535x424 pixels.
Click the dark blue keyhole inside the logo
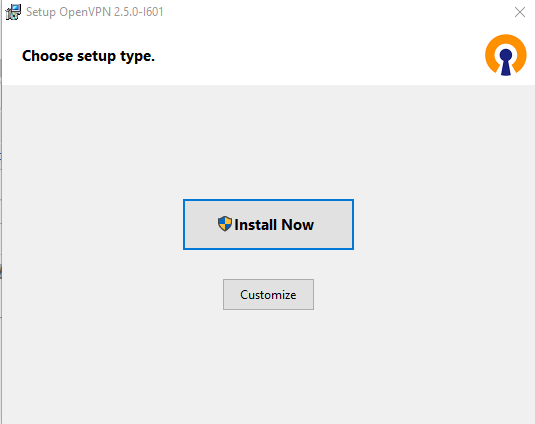506,62
